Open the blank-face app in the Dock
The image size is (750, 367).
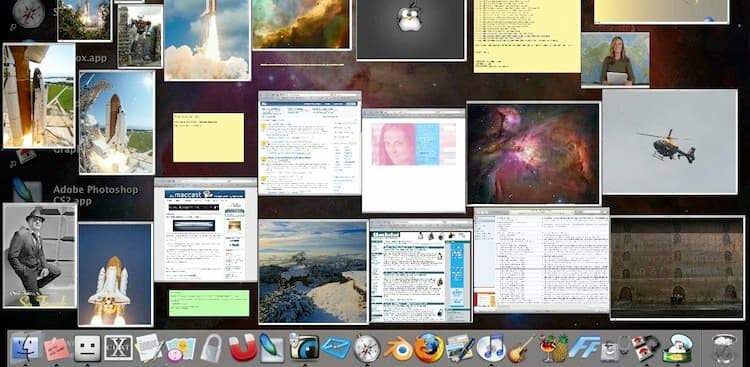88,348
